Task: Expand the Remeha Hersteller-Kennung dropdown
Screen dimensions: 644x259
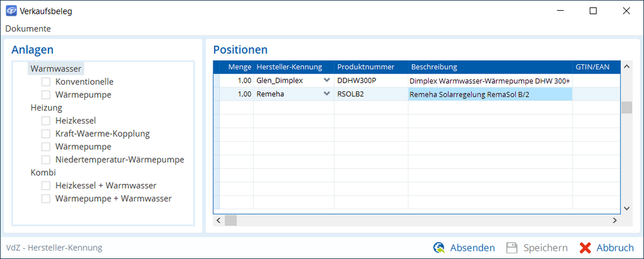Action: (326, 94)
